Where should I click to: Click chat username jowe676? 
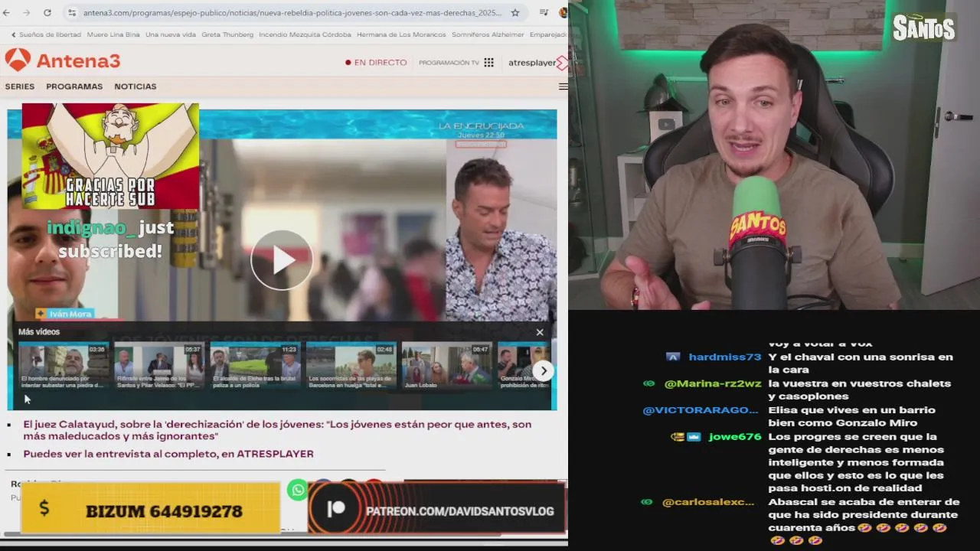point(734,437)
